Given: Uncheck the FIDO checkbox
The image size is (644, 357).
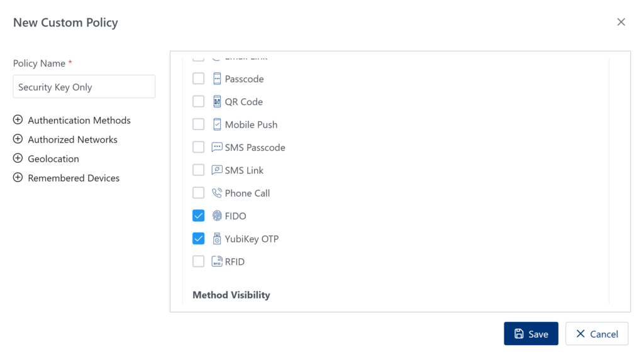Looking at the screenshot, I should (199, 216).
